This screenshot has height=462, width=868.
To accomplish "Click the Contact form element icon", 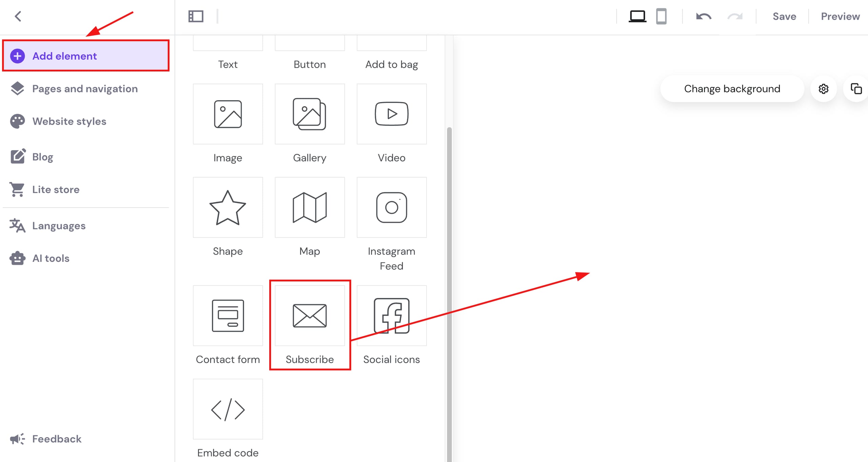I will coord(228,316).
